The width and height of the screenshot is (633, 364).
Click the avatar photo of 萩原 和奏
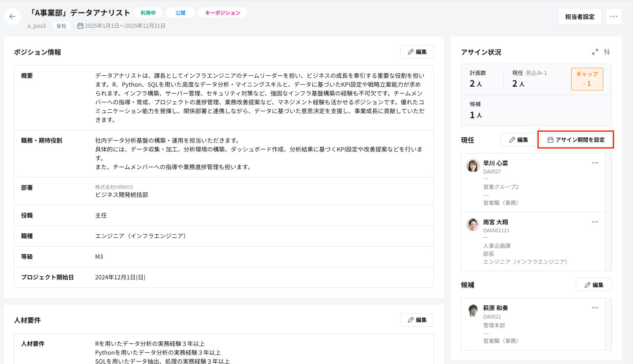[x=473, y=311]
